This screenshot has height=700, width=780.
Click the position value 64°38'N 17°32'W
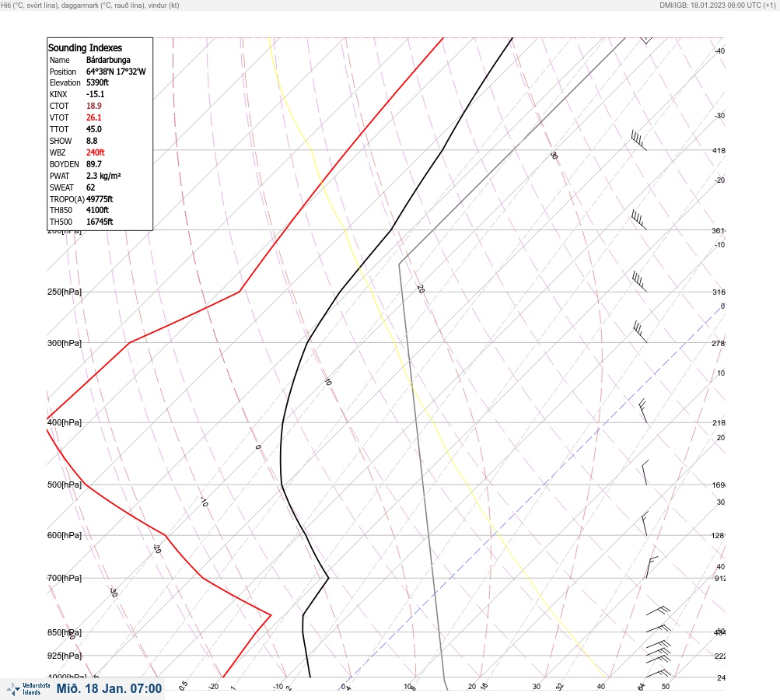(116, 72)
